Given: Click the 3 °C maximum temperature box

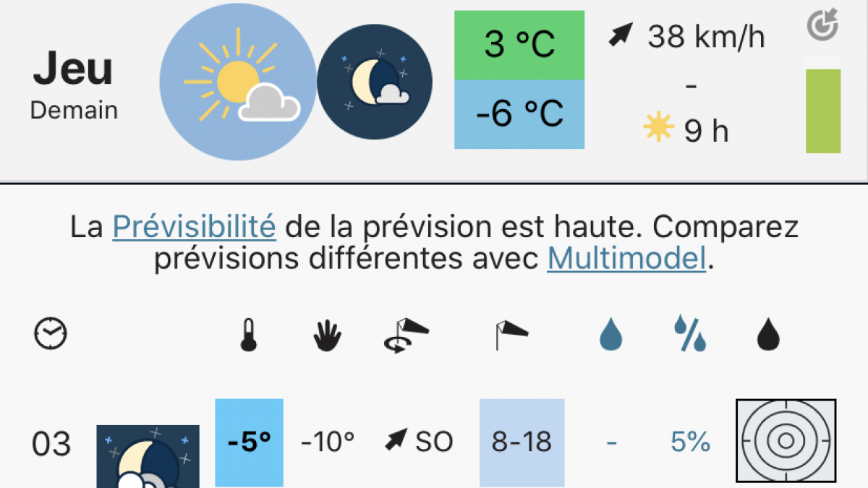Looking at the screenshot, I should pyautogui.click(x=519, y=45).
